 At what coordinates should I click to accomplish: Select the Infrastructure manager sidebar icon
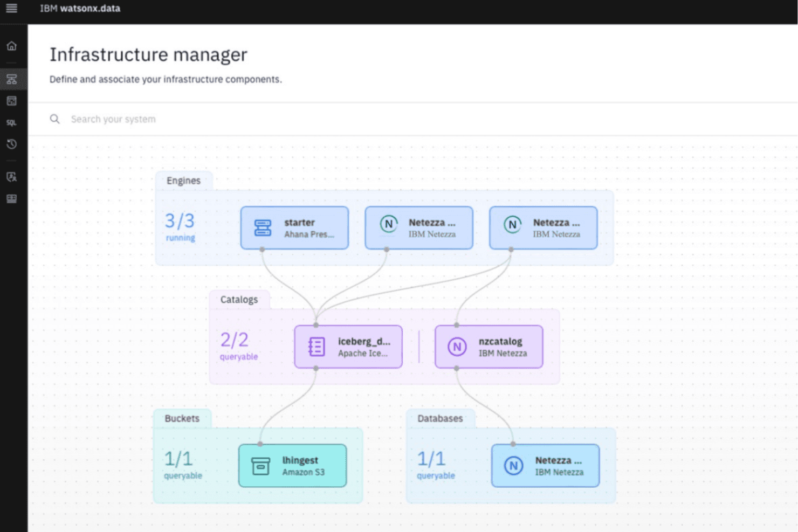click(x=11, y=79)
